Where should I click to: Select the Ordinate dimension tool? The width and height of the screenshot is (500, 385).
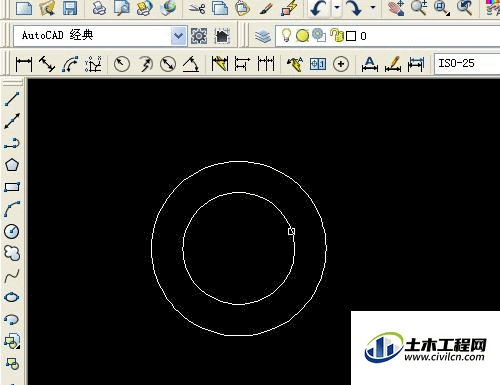(x=93, y=64)
